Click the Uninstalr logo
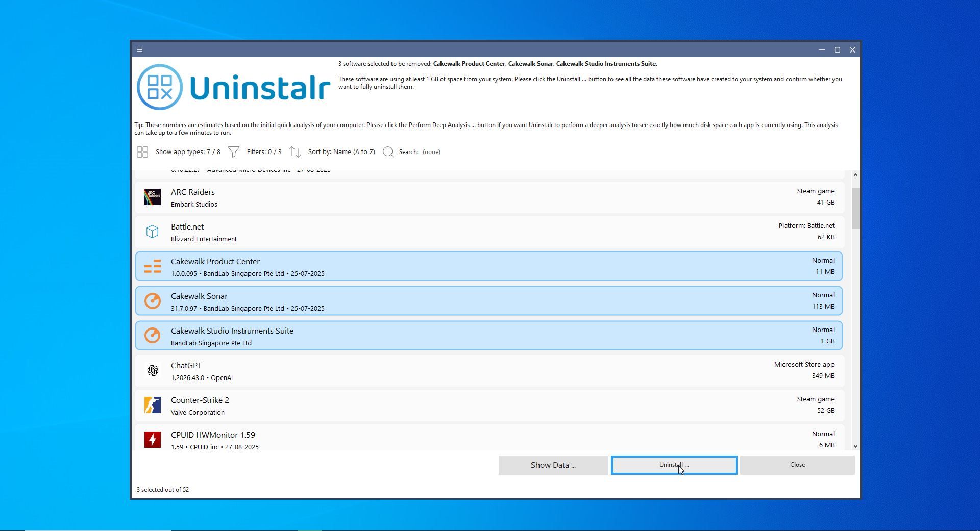Image resolution: width=980 pixels, height=531 pixels. pos(233,87)
